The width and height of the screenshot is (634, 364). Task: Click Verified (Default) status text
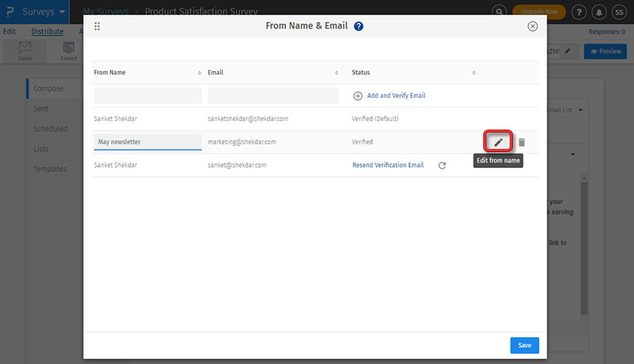[x=375, y=119]
